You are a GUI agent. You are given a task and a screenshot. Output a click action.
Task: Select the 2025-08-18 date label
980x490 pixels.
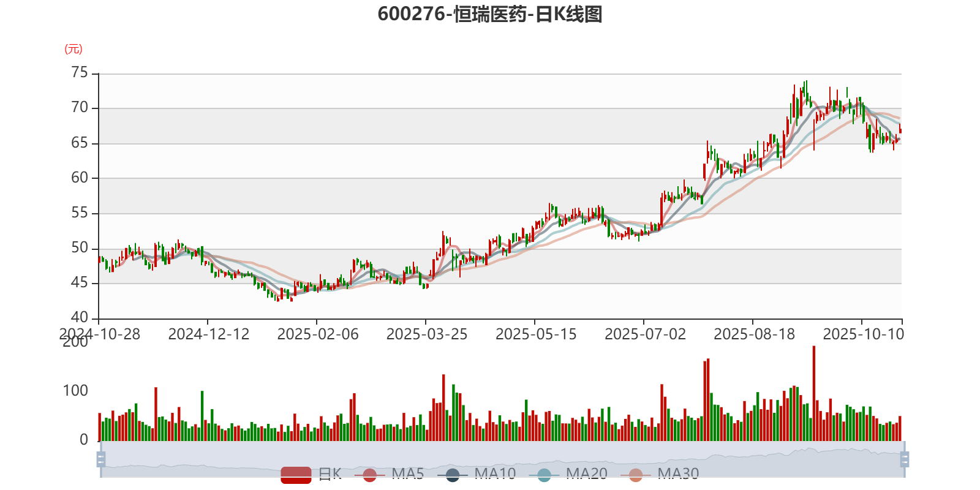[754, 334]
